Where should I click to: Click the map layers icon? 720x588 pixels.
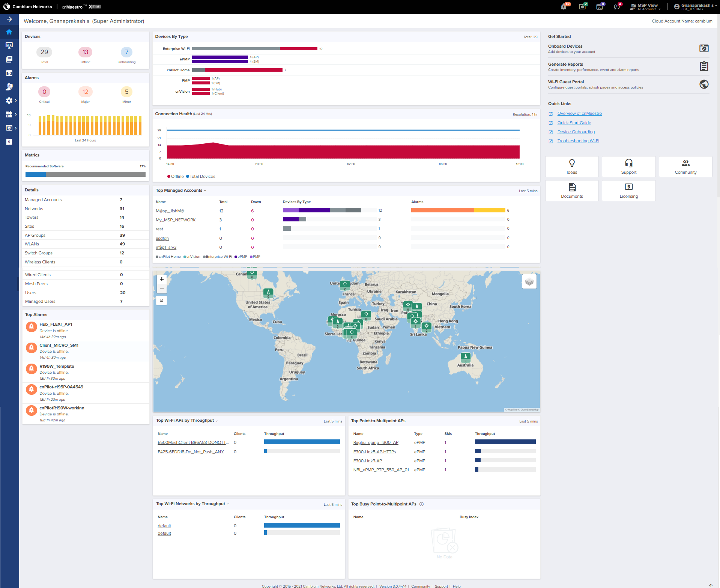pos(529,282)
